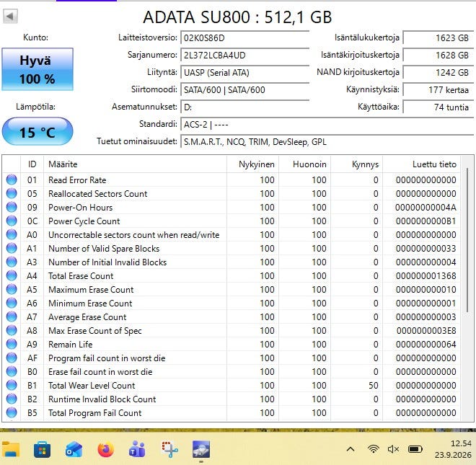
Task: Click the status circle of Average Erase Count
Action: tap(12, 316)
